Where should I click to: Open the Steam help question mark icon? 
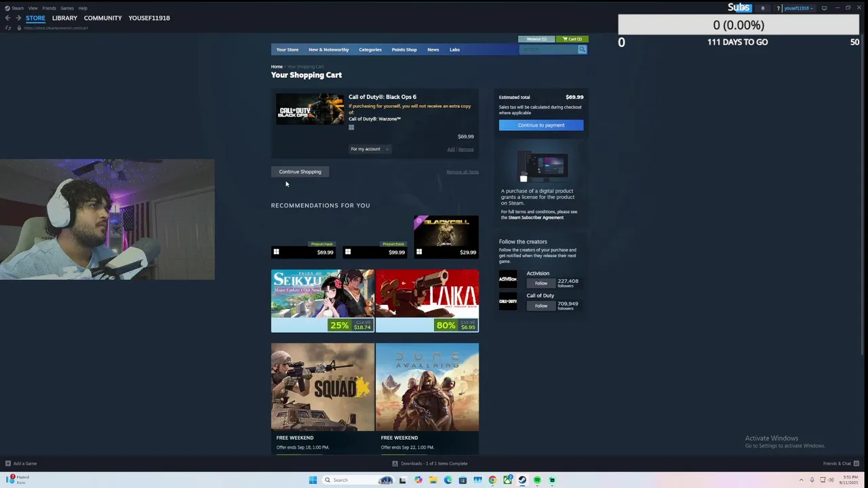778,8
